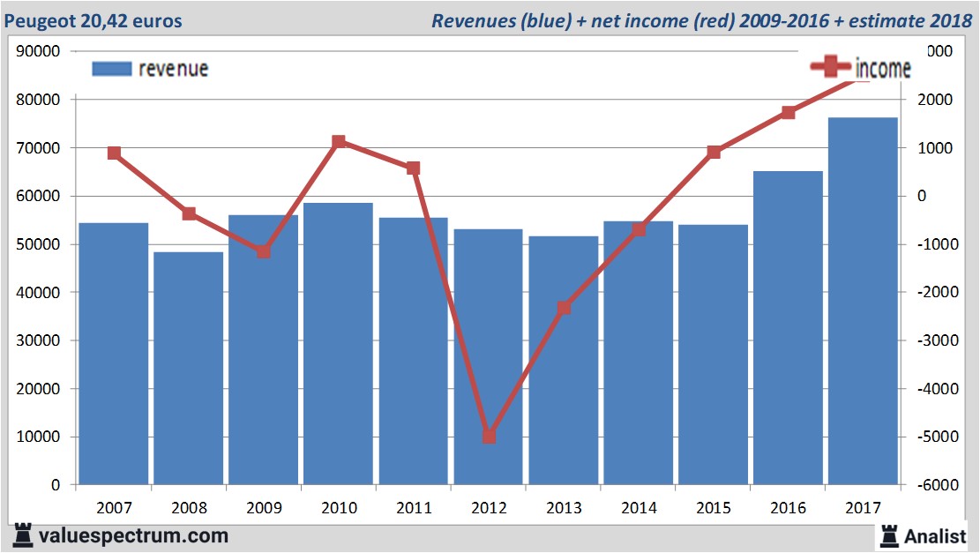This screenshot has height=553, width=980.
Task: Click the 90000 left axis label
Action: (x=39, y=51)
